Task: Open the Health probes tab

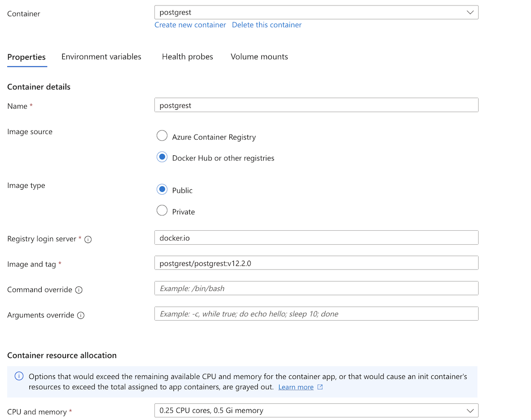Action: (187, 56)
